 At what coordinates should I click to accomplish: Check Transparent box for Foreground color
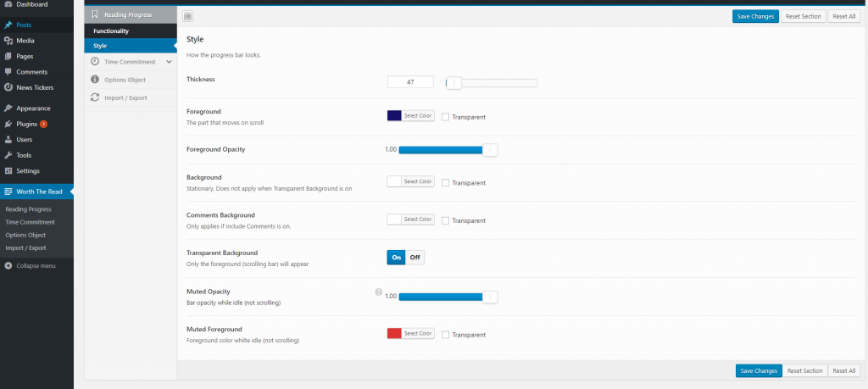pyautogui.click(x=445, y=117)
